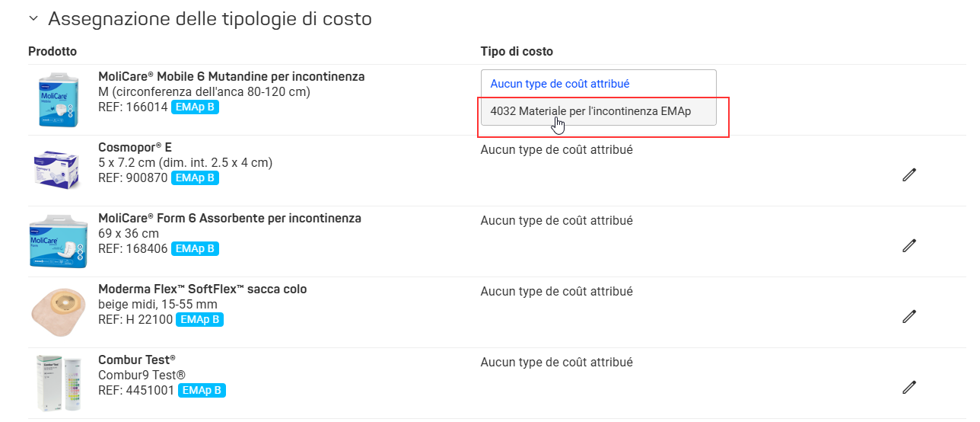The width and height of the screenshot is (980, 422).
Task: Edit cost type for Combur Test
Action: (x=908, y=387)
